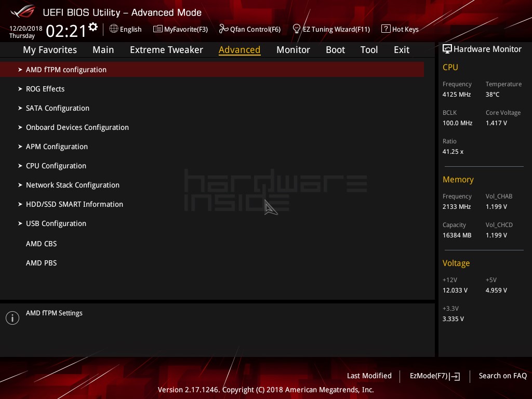532x399 pixels.
Task: Click the CPU frequency 4125 MHz value
Action: (456, 95)
